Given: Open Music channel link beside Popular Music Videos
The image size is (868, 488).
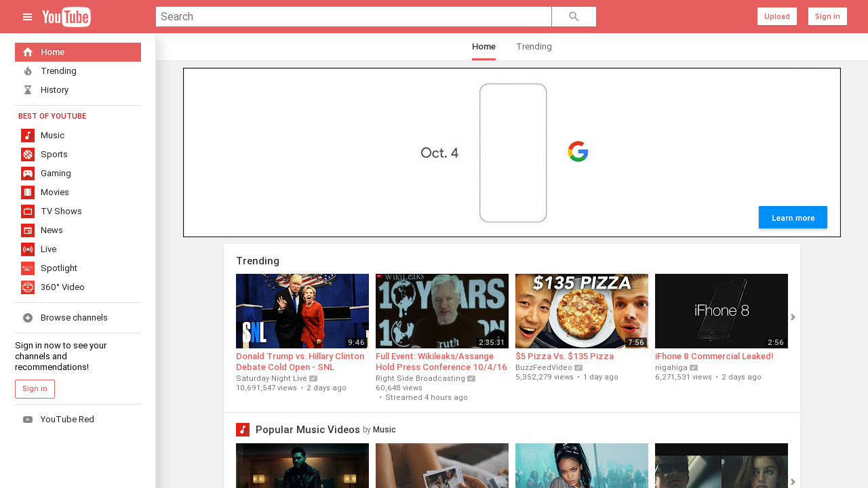Looking at the screenshot, I should coord(384,430).
